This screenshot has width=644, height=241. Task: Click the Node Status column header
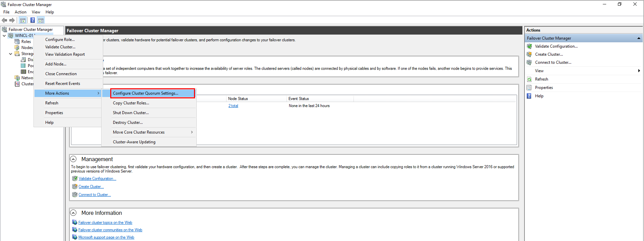tap(257, 99)
